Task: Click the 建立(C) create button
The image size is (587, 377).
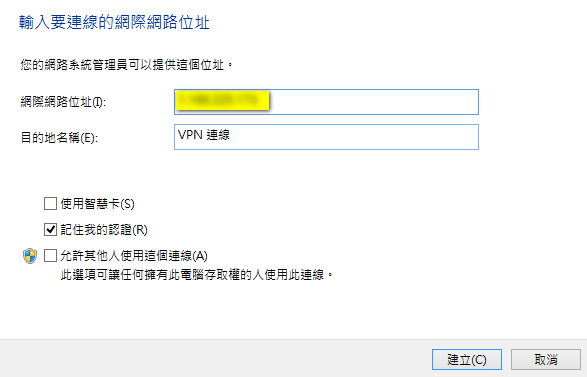Action: click(x=467, y=359)
